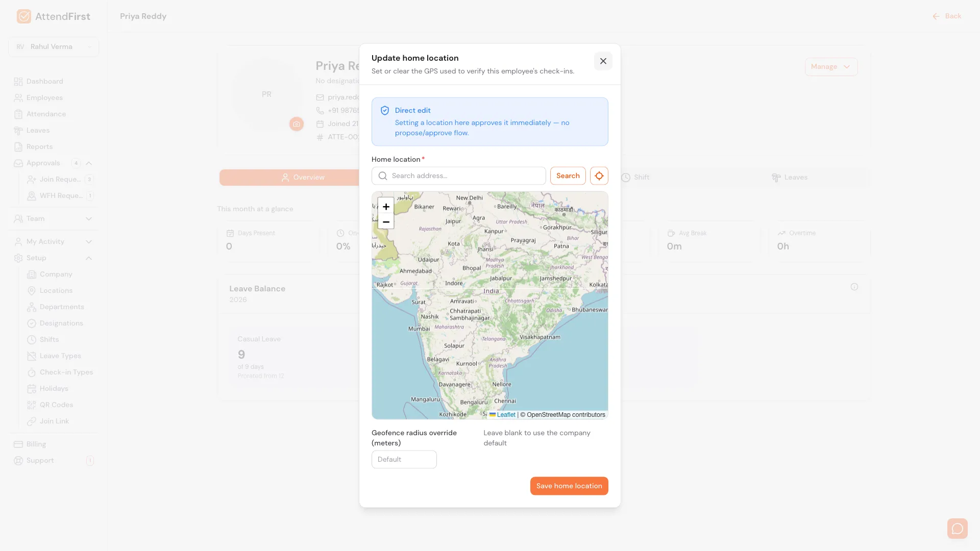Open Locations under Setup
This screenshot has width=980, height=551.
pyautogui.click(x=60, y=291)
